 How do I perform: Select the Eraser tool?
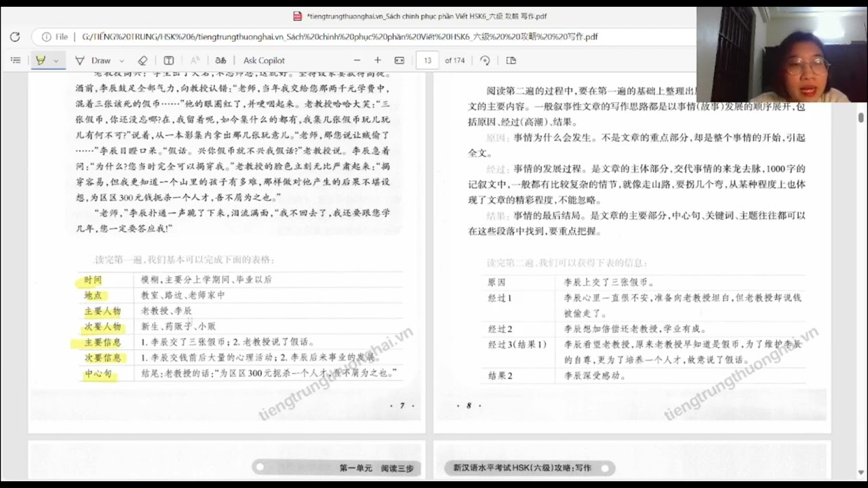[x=142, y=60]
